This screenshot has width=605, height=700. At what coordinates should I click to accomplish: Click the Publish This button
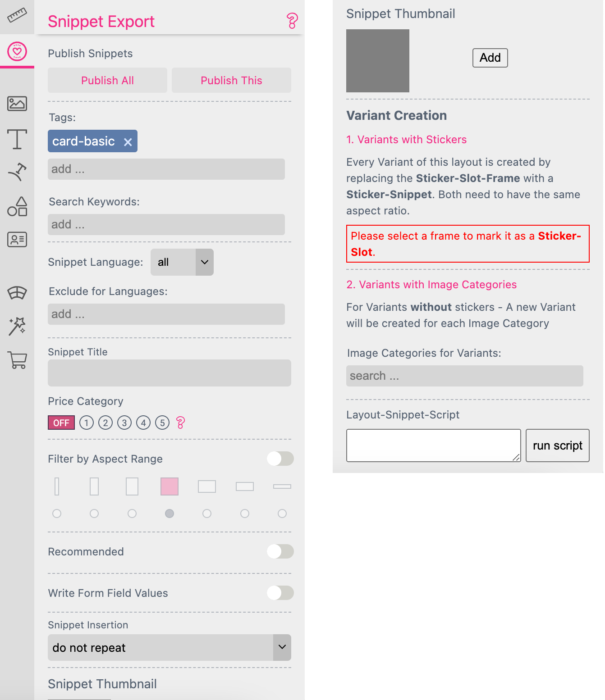(x=231, y=80)
